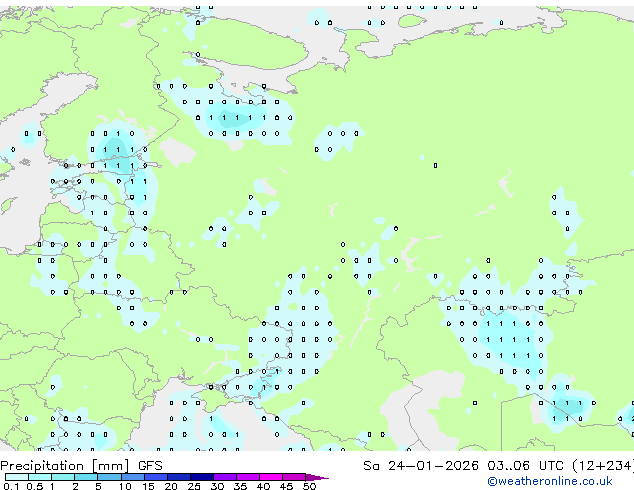Pick the dark blue swatch between 25 and 30
The width and height of the screenshot is (634, 490).
click(x=202, y=477)
